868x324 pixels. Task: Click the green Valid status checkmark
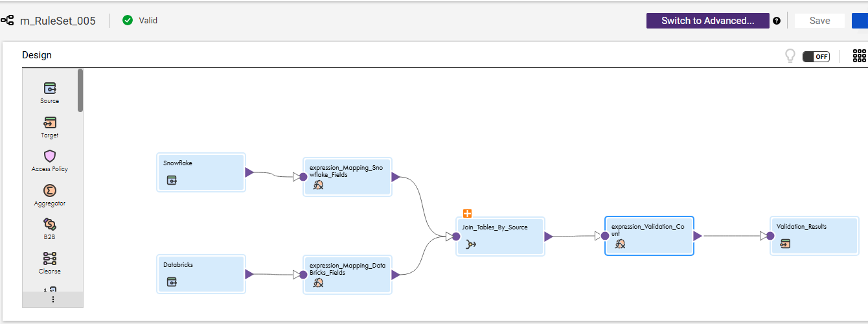[x=128, y=21]
